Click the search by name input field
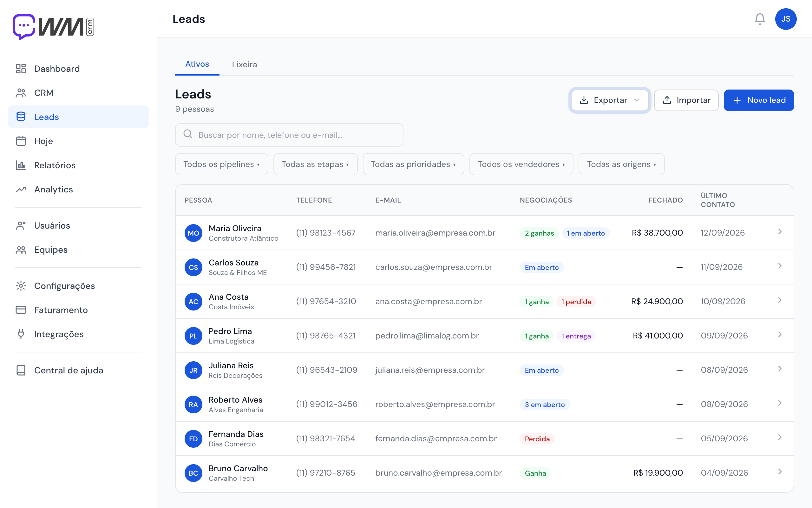This screenshot has height=508, width=812. coord(289,135)
